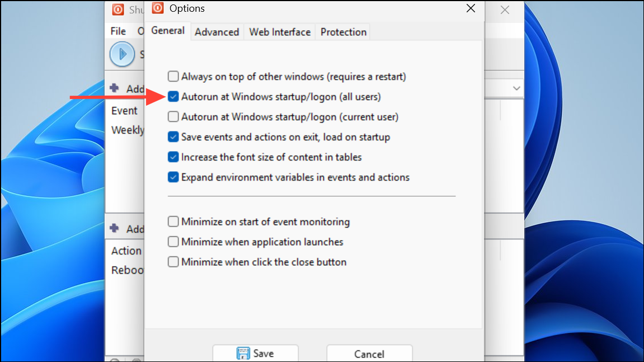
Task: Click the Shutter app icon in title bar
Action: (x=118, y=10)
